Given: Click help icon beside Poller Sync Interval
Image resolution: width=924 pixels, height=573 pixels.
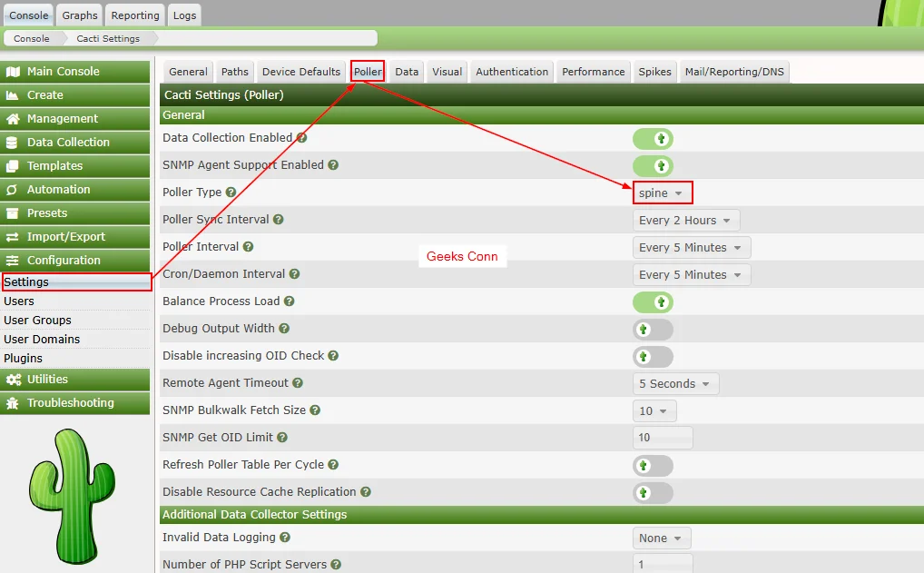Looking at the screenshot, I should [x=279, y=220].
